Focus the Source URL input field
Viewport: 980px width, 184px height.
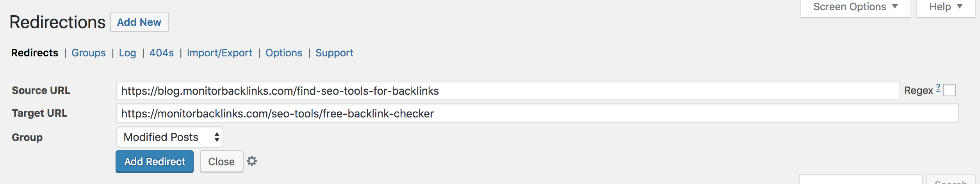pos(508,91)
